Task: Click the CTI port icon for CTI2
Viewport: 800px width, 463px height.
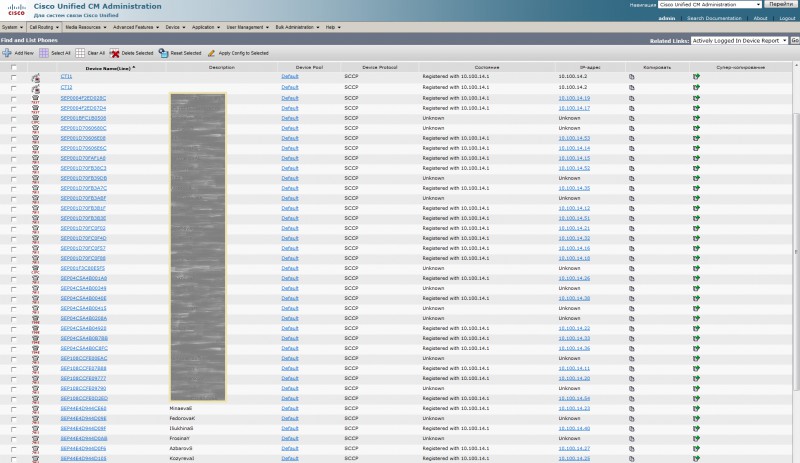Action: coord(35,88)
